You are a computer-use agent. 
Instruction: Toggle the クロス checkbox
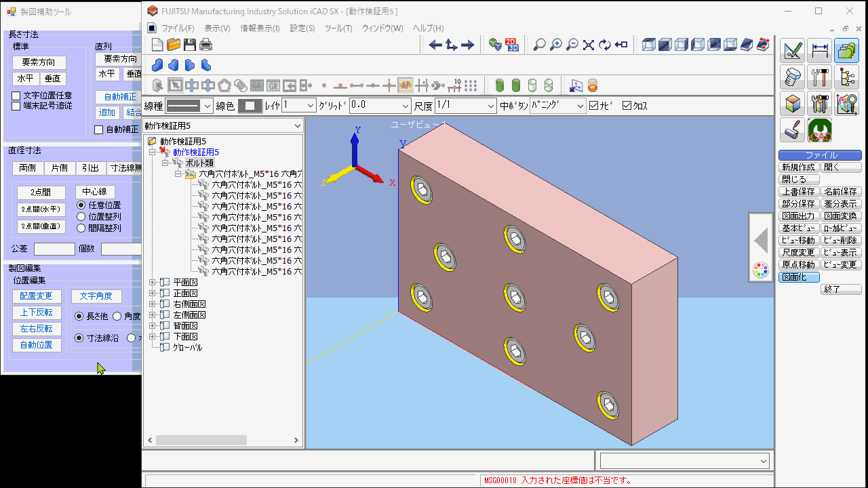tap(627, 106)
